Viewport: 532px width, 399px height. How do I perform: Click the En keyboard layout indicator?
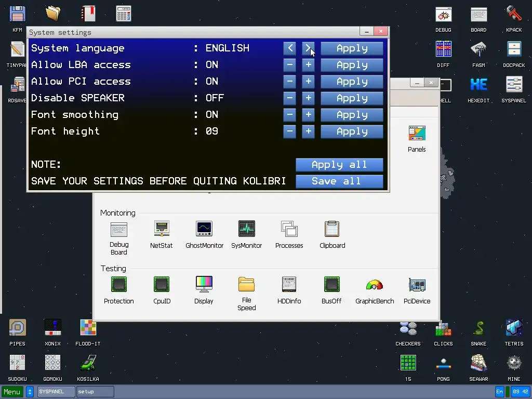coord(499,392)
